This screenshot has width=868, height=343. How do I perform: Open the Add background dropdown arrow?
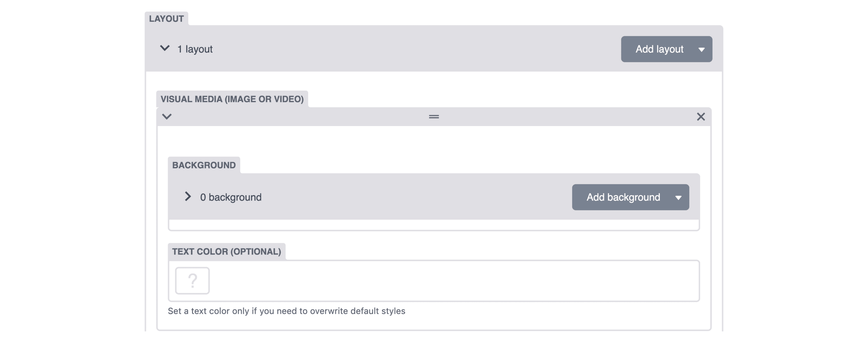coord(678,198)
